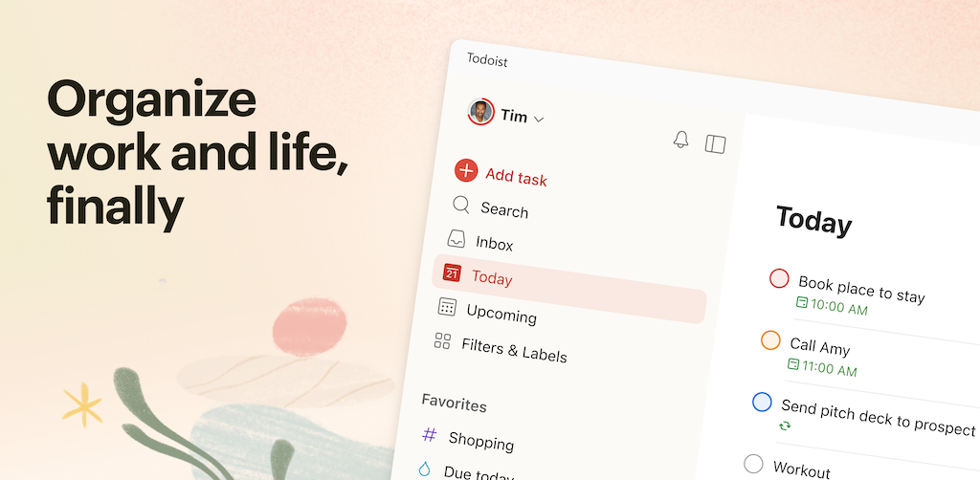Image resolution: width=980 pixels, height=480 pixels.
Task: Go to Filters & Labels
Action: click(514, 350)
